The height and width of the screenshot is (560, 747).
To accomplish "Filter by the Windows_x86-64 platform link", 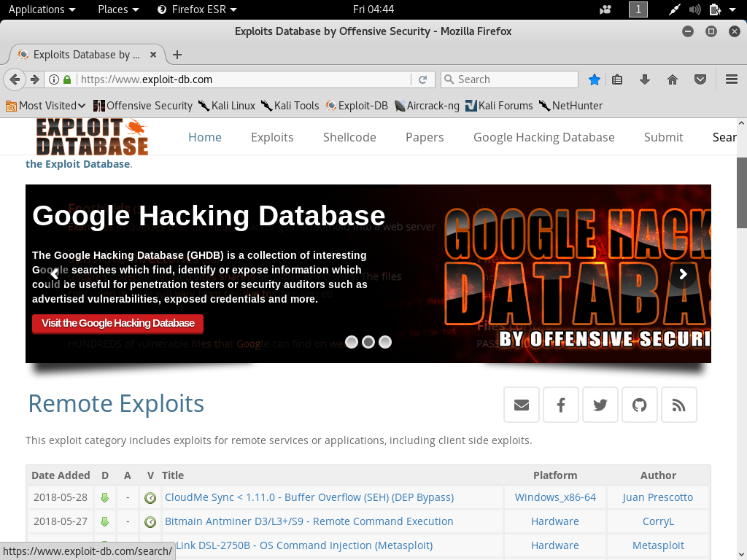I will [x=555, y=497].
